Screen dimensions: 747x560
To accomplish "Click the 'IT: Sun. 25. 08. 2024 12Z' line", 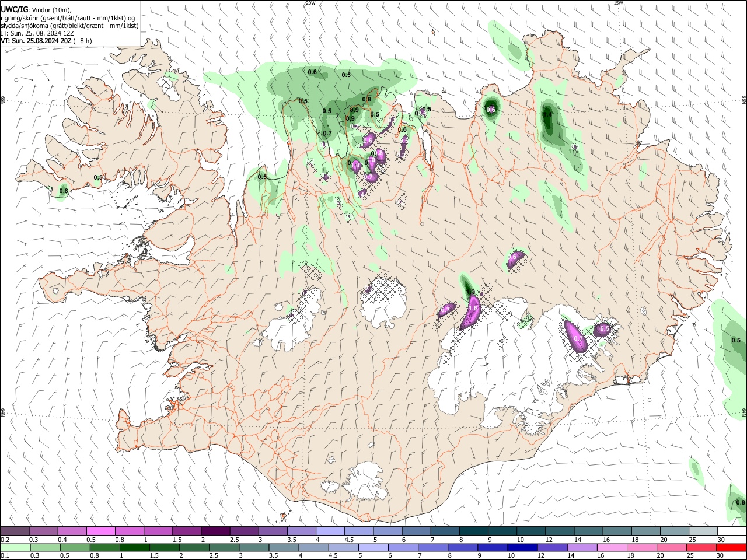I will tap(37, 33).
